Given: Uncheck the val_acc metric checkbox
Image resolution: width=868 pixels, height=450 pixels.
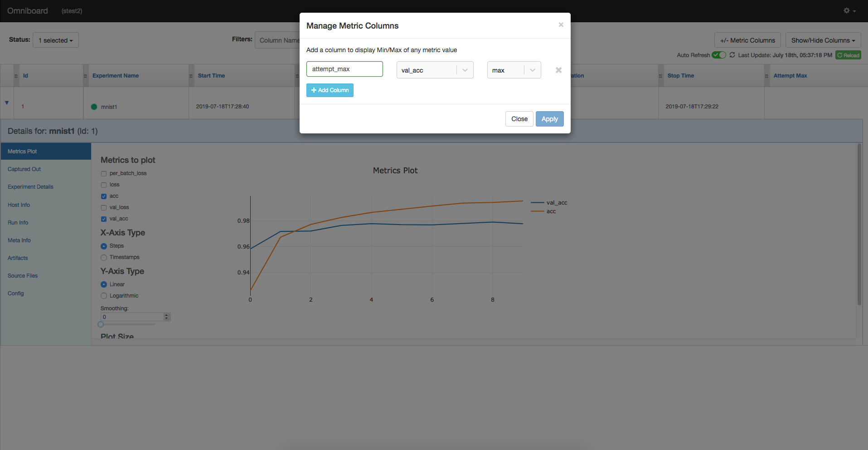Looking at the screenshot, I should (104, 219).
